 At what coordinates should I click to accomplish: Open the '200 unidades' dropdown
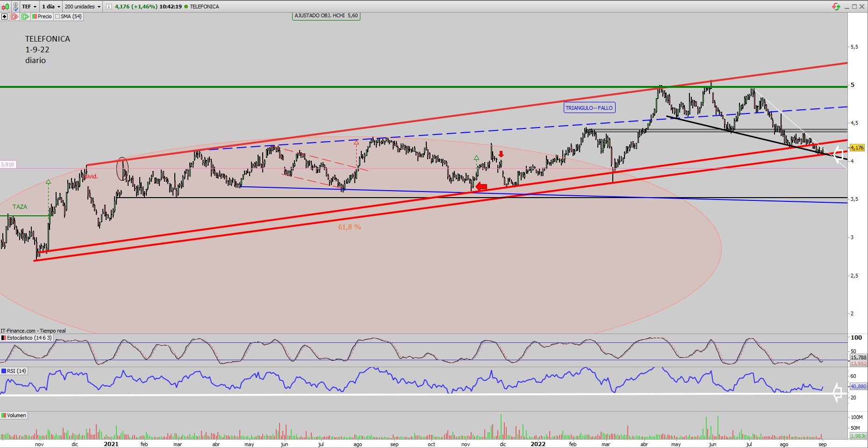click(x=83, y=7)
